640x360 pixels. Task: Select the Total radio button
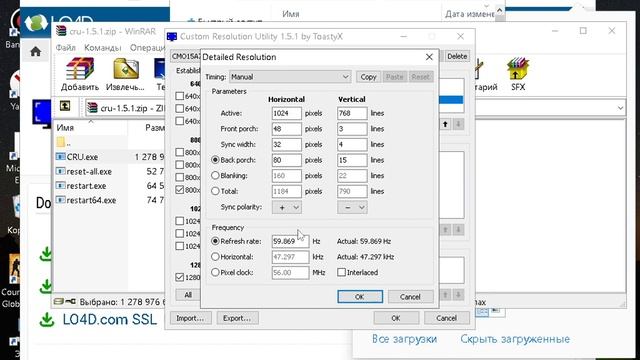pyautogui.click(x=215, y=191)
